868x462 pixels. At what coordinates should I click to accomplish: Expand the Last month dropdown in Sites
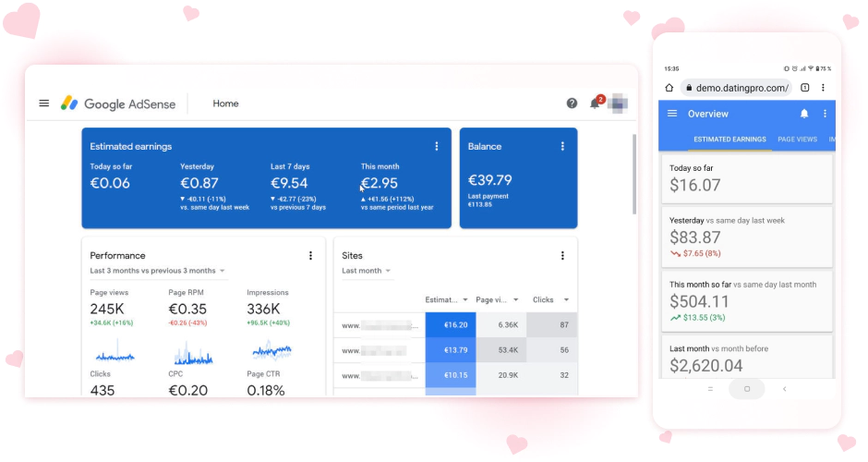[x=367, y=271]
